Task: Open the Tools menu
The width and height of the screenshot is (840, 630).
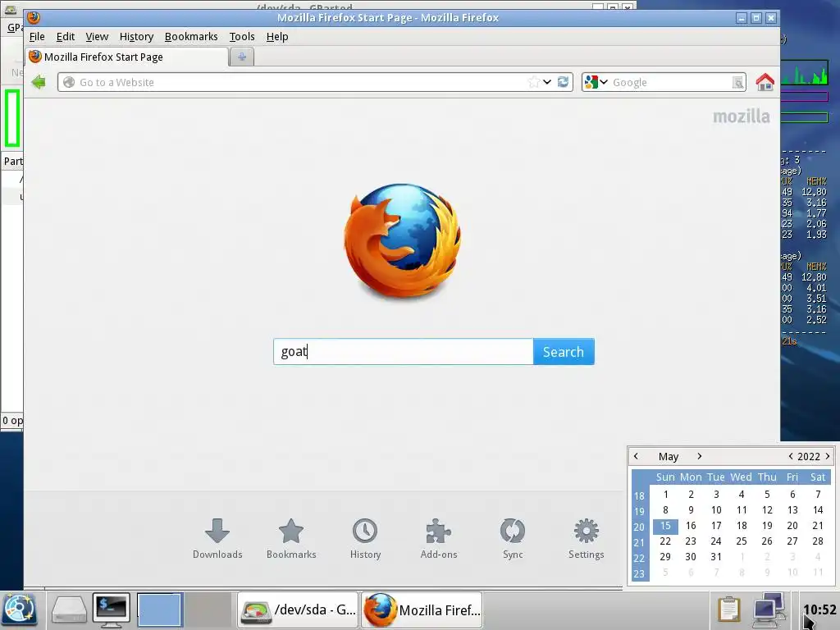Action: pos(242,36)
